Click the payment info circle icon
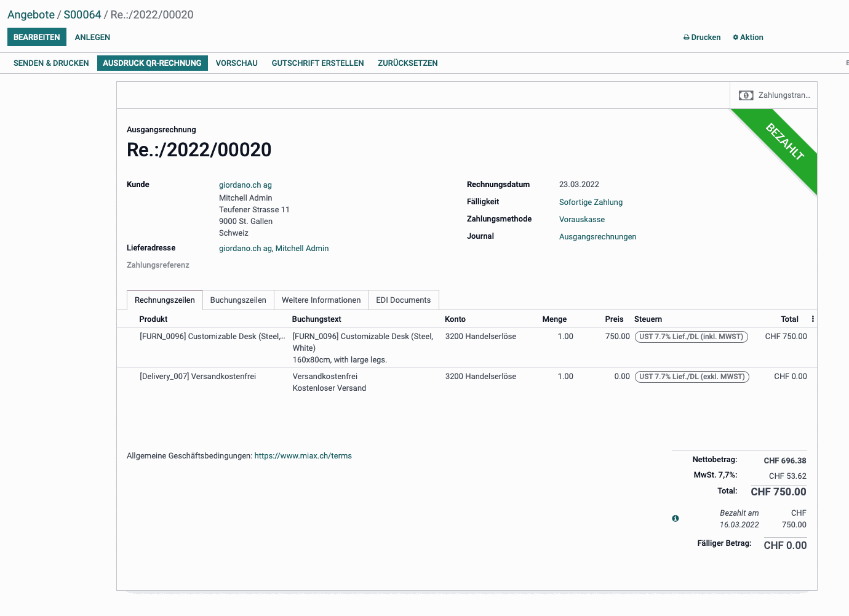Image resolution: width=849 pixels, height=616 pixels. tap(676, 519)
